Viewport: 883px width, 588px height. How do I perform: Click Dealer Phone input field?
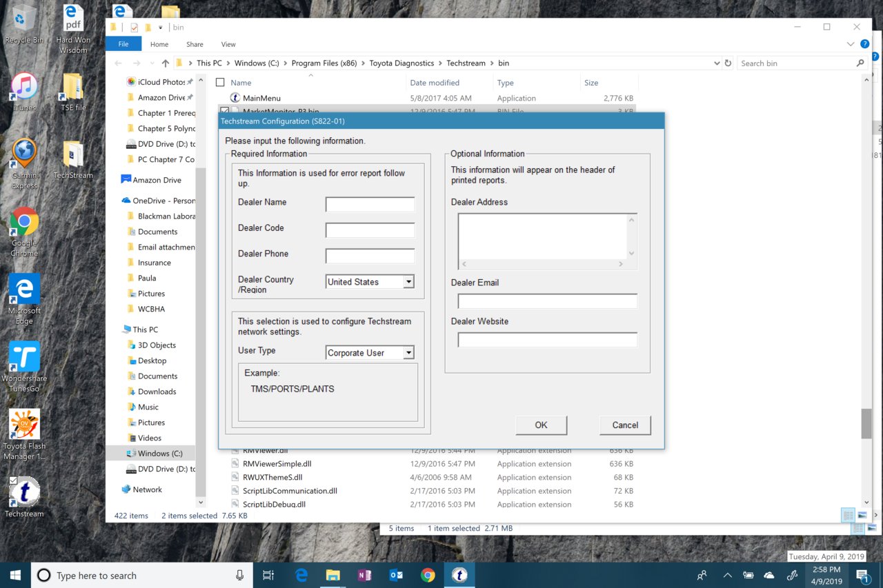click(x=370, y=256)
